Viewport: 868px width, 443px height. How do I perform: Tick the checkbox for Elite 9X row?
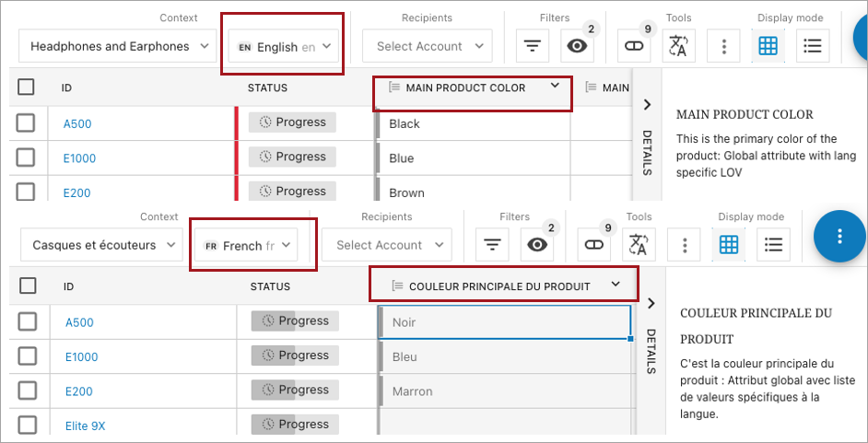(x=28, y=425)
